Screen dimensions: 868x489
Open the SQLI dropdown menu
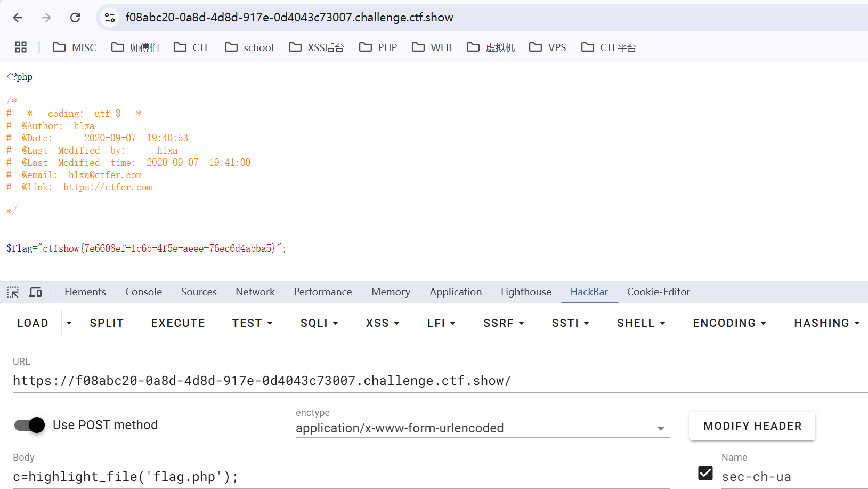(319, 323)
